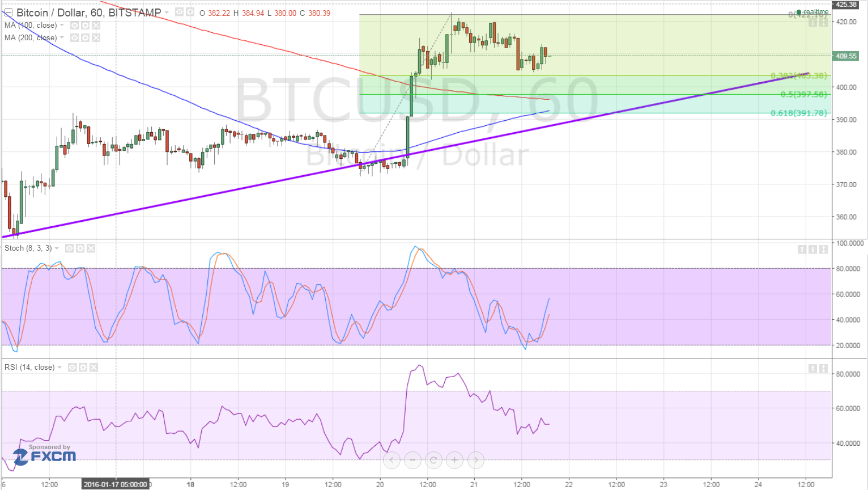Click the High value 384.94
Screen dimensions: 868x490
click(x=253, y=13)
